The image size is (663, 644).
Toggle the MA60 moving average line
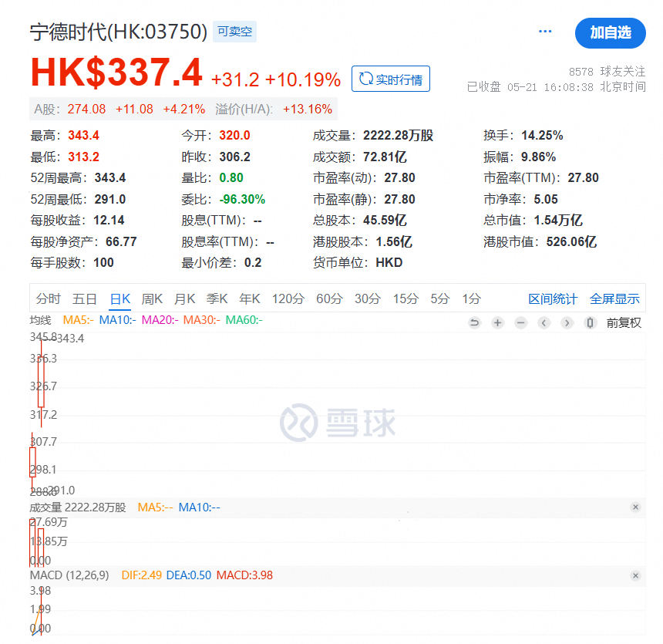coord(244,318)
